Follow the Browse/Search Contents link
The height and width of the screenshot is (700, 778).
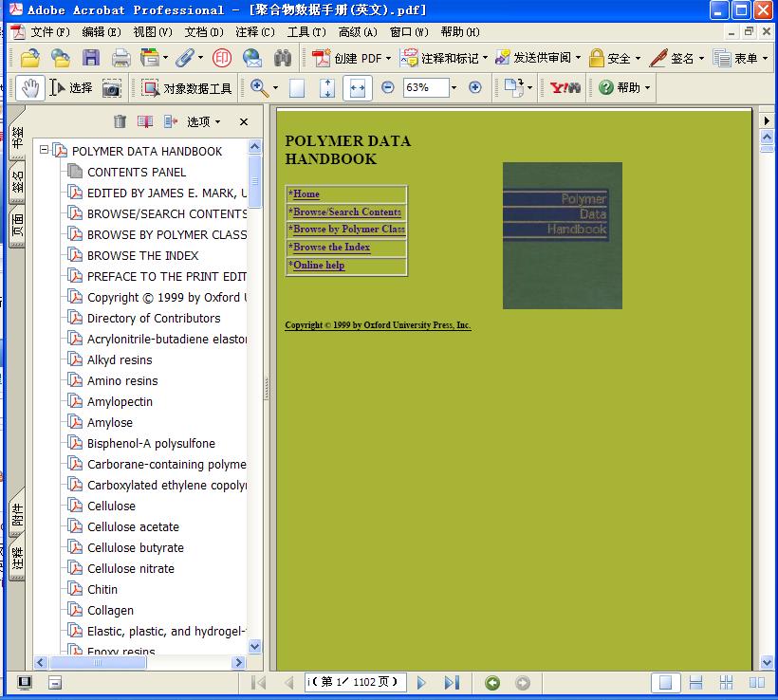[347, 212]
